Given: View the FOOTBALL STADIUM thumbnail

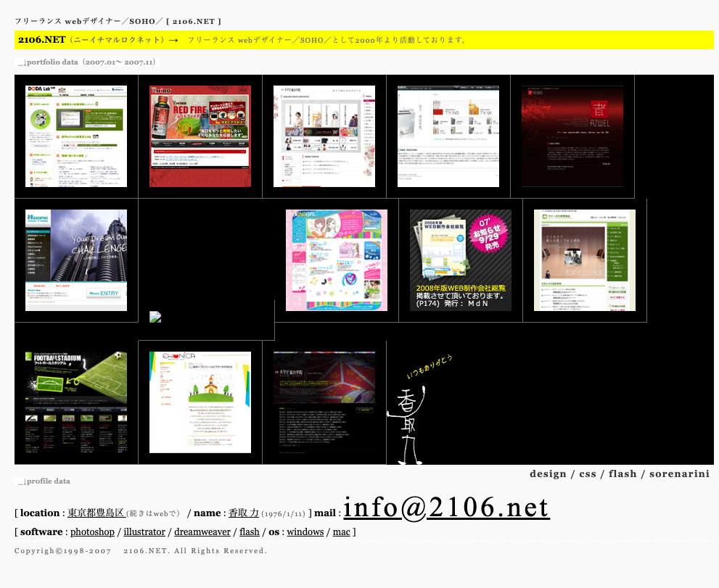Looking at the screenshot, I should click(76, 402).
